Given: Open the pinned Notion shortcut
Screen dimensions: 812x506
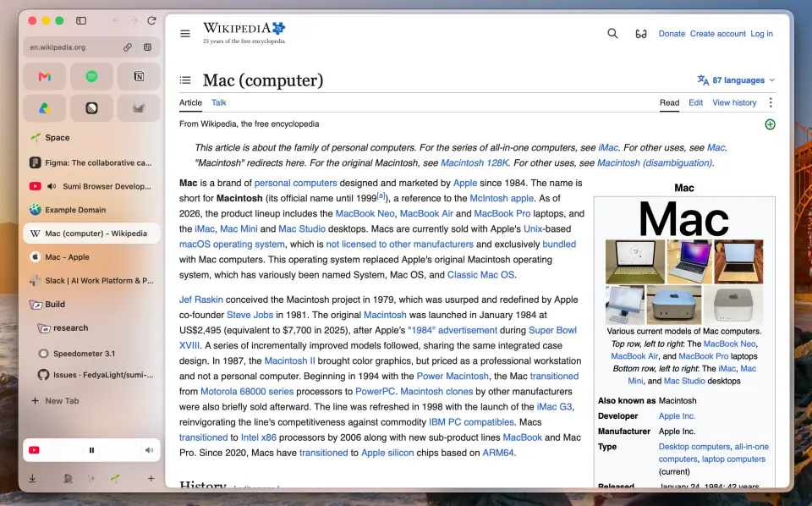Looking at the screenshot, I should coord(139,77).
